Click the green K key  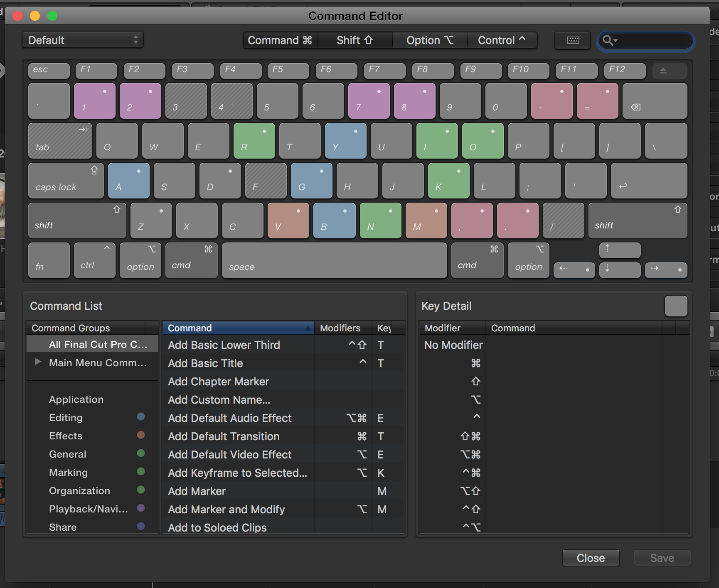[448, 181]
